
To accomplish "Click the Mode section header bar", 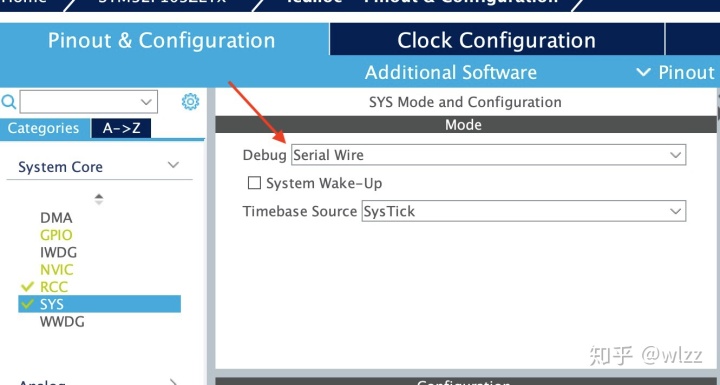I will [x=466, y=125].
